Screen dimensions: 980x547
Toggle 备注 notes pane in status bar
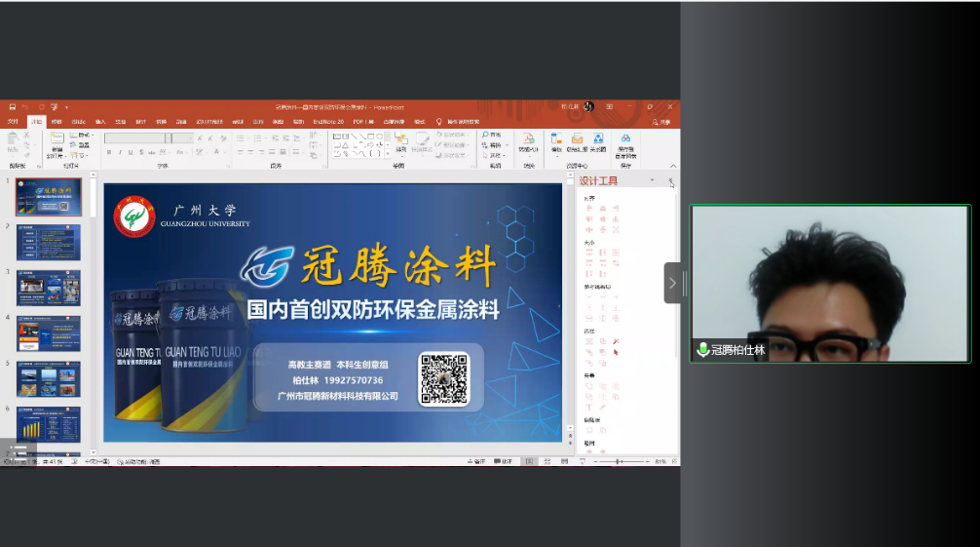[x=476, y=461]
